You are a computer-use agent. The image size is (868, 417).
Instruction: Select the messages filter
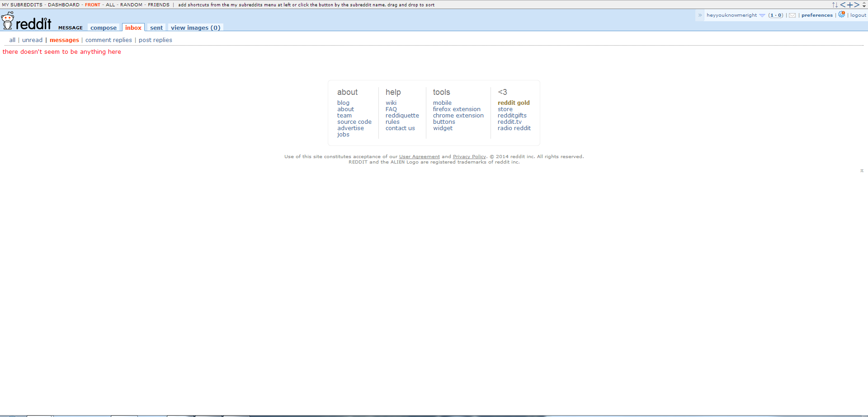tap(64, 40)
